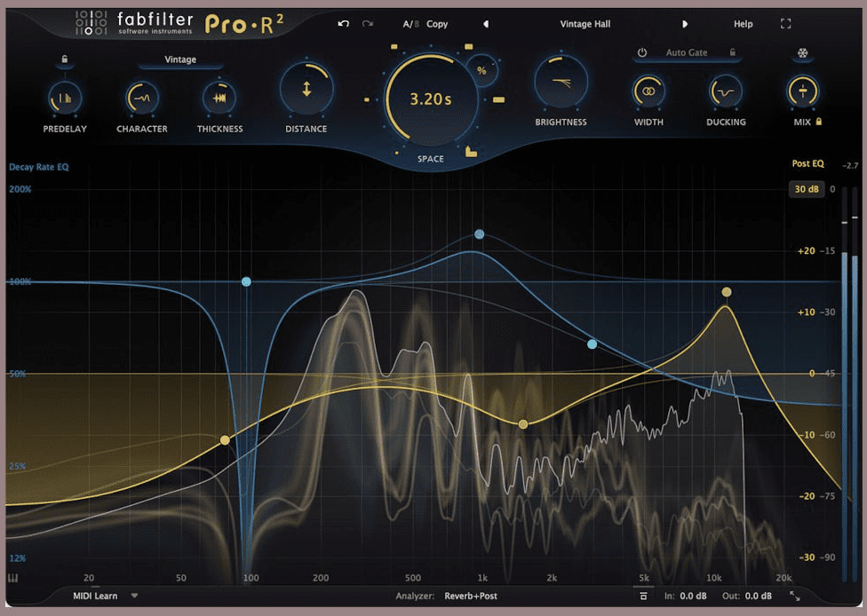The height and width of the screenshot is (616, 867).
Task: Click the Thickness knob
Action: (x=219, y=99)
